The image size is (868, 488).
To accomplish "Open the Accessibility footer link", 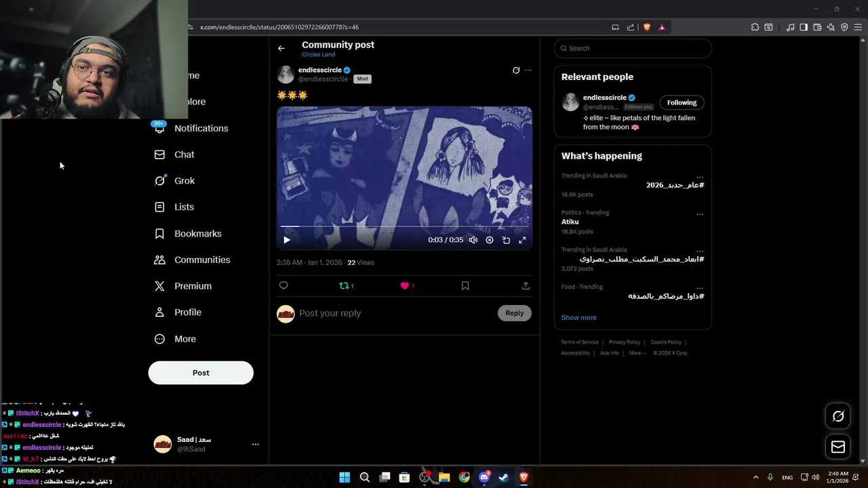I will [575, 353].
